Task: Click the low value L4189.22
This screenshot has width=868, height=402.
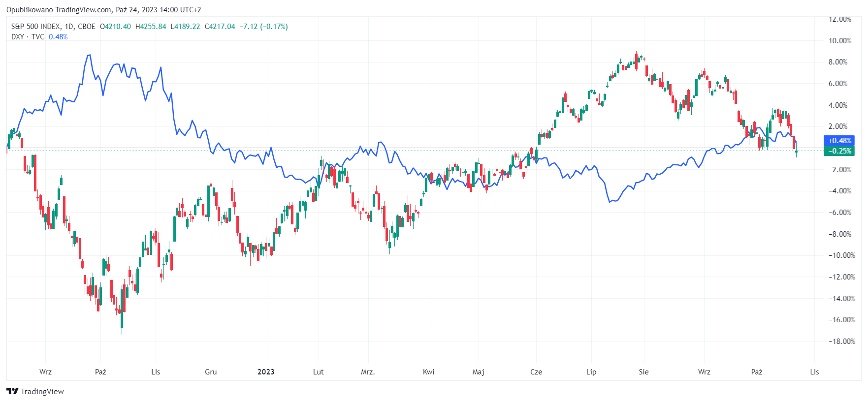Action: click(185, 27)
